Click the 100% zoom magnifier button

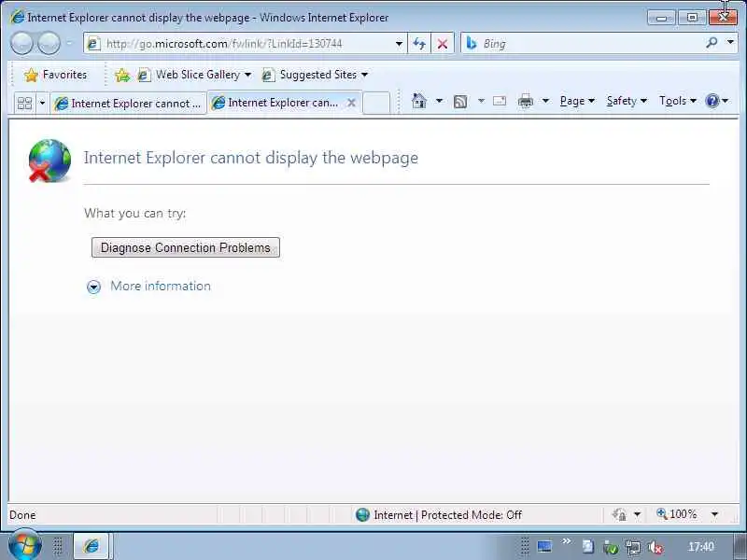coord(677,514)
